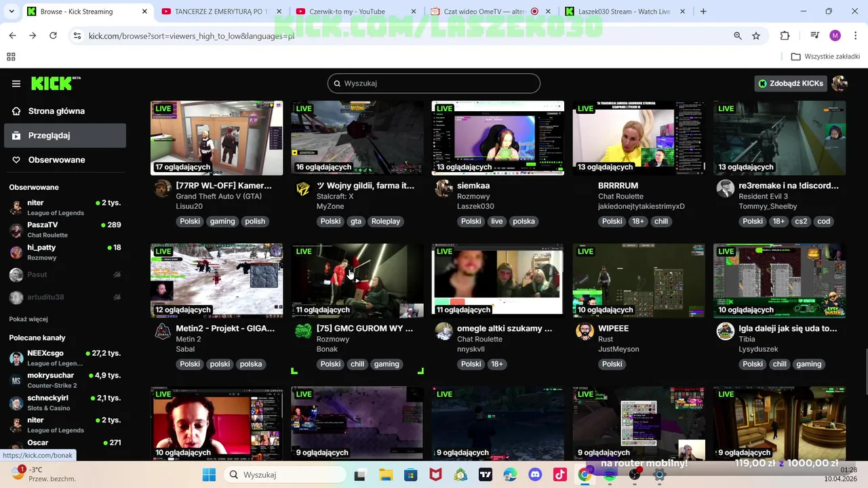Reload the current page
Image resolution: width=868 pixels, height=488 pixels.
pyautogui.click(x=53, y=35)
